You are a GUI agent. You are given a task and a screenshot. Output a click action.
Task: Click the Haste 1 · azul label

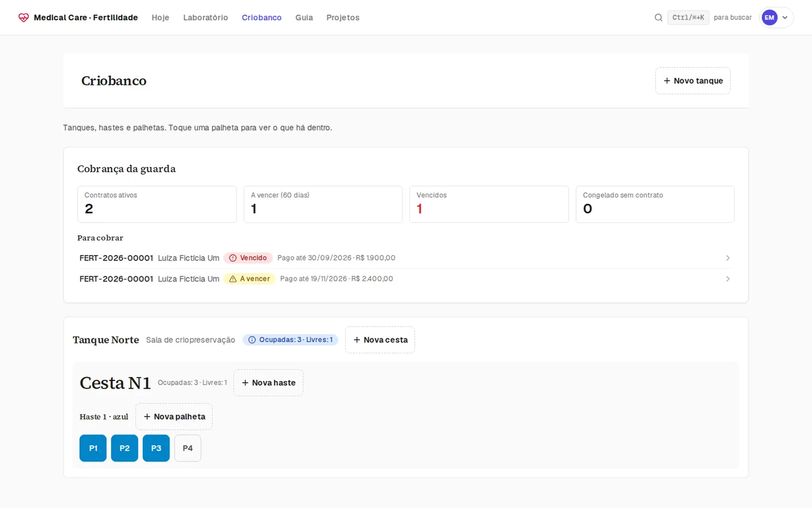point(104,417)
